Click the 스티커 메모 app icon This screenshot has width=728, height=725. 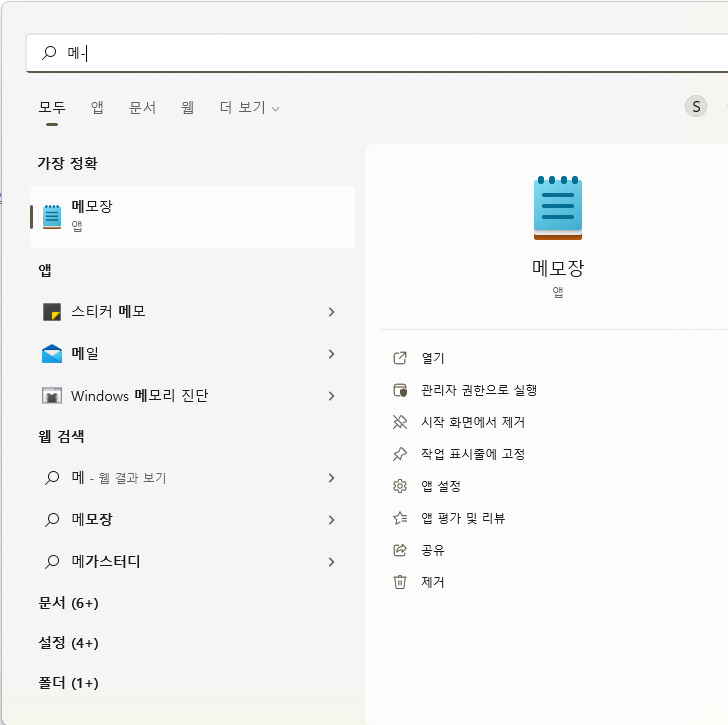coord(52,312)
